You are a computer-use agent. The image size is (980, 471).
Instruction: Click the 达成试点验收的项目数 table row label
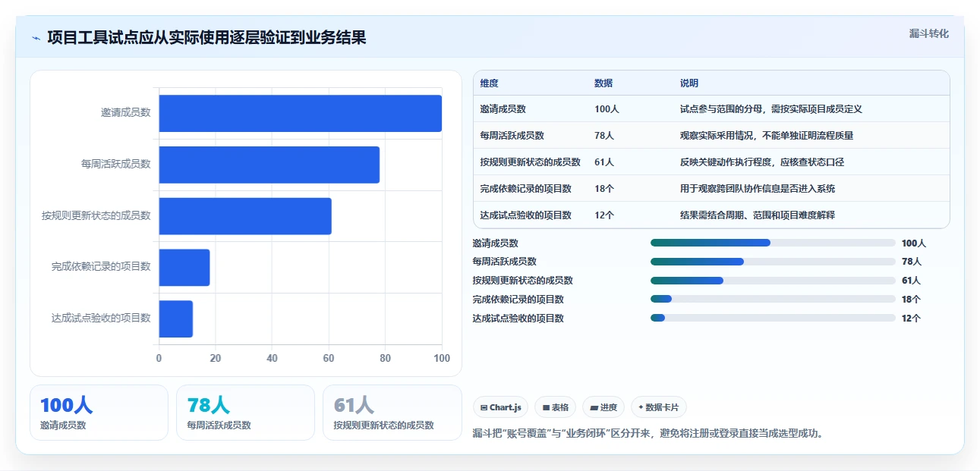[x=526, y=215]
